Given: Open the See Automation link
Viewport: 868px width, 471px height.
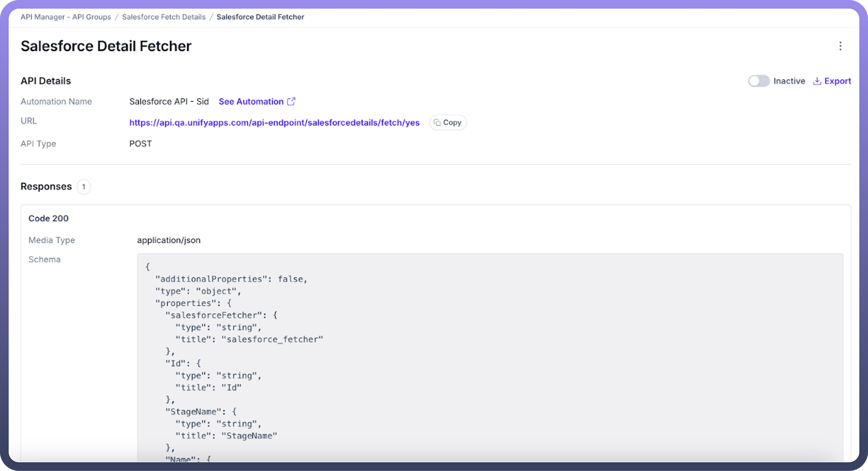Looking at the screenshot, I should tap(251, 101).
